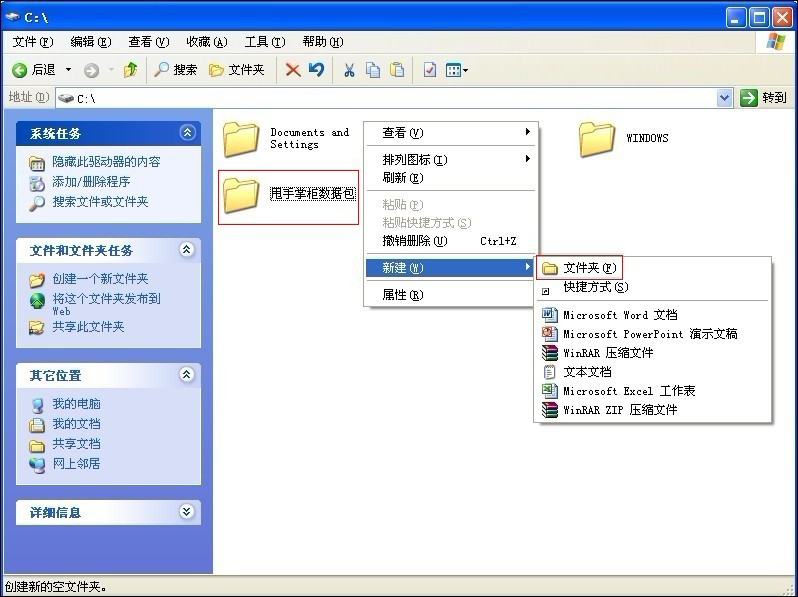
Task: Choose 刷新(E) in context menu
Action: tap(451, 178)
